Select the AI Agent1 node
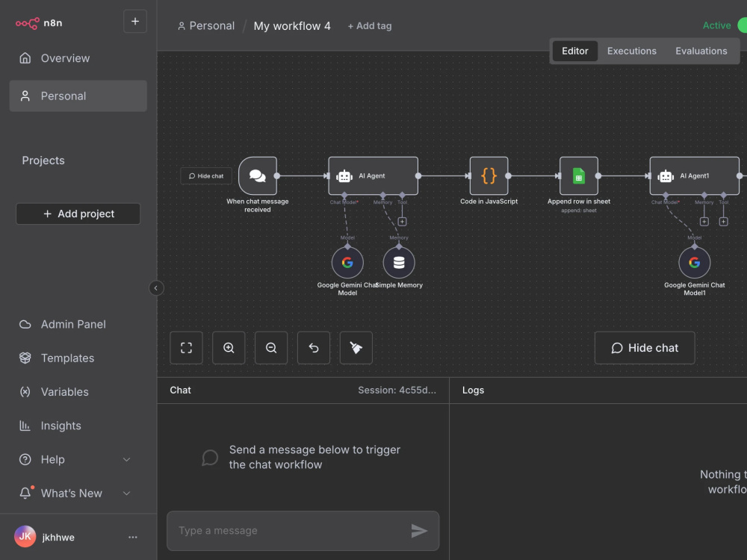 point(695,175)
